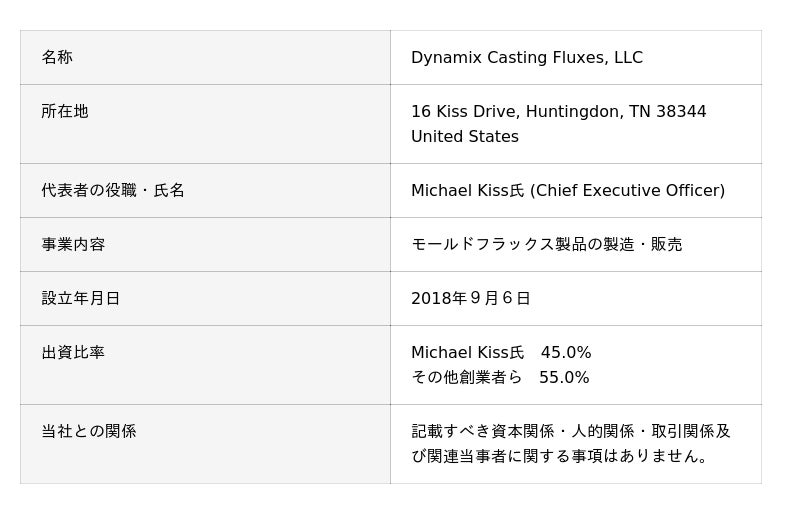
Task: Select the 出資比率 label cell
Action: pos(73,353)
